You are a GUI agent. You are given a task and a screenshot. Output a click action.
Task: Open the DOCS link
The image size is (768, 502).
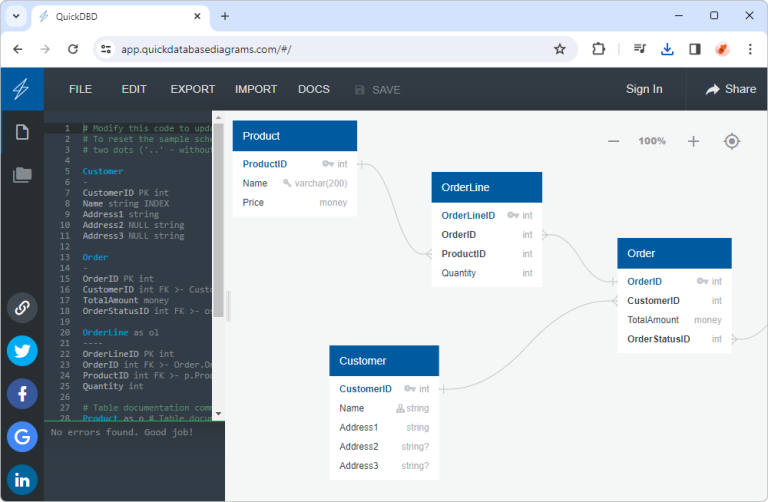(314, 89)
